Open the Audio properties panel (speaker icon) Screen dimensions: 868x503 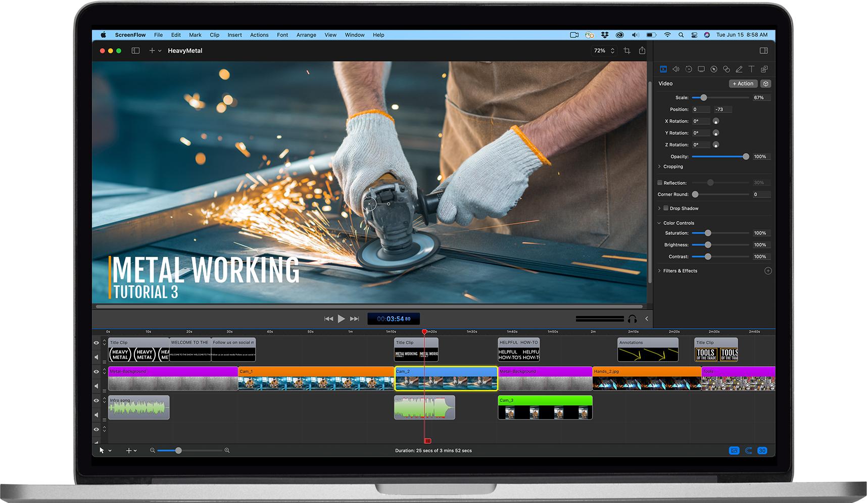tap(676, 69)
